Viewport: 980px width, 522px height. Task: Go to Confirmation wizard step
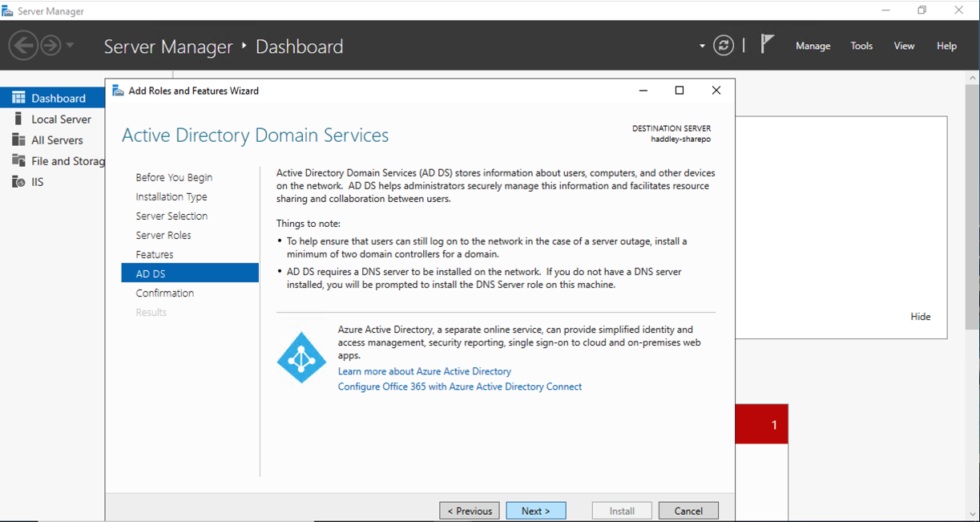coord(165,293)
